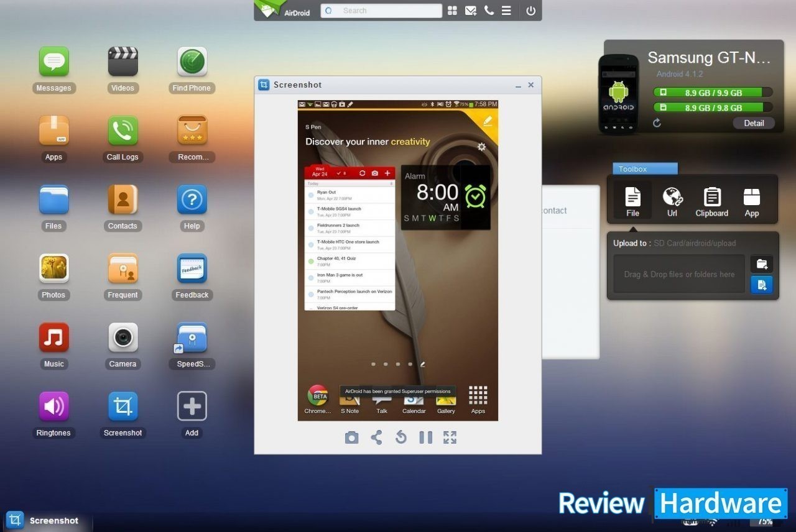
Task: Open the Contacts icon
Action: click(x=123, y=199)
